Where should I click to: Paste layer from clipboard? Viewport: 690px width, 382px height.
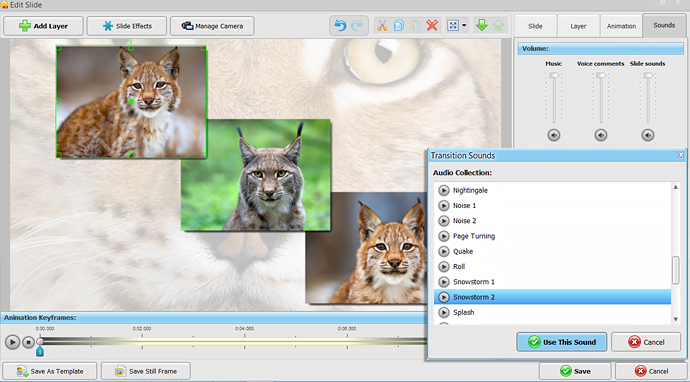pos(415,26)
